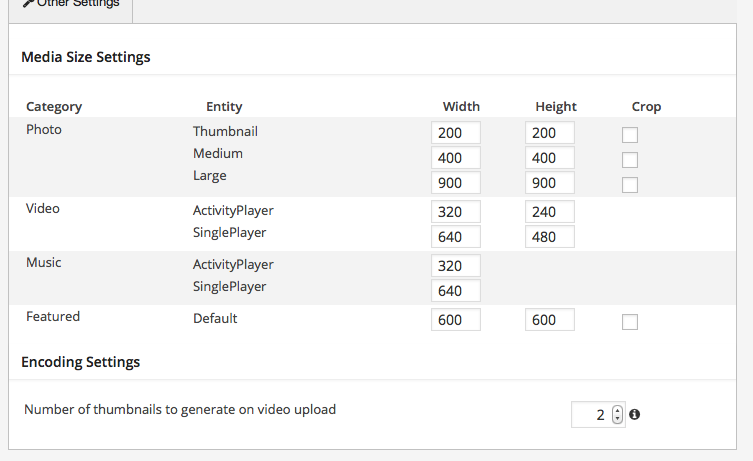Click Photo Thumbnail width field
This screenshot has height=461, width=753.
click(x=456, y=133)
